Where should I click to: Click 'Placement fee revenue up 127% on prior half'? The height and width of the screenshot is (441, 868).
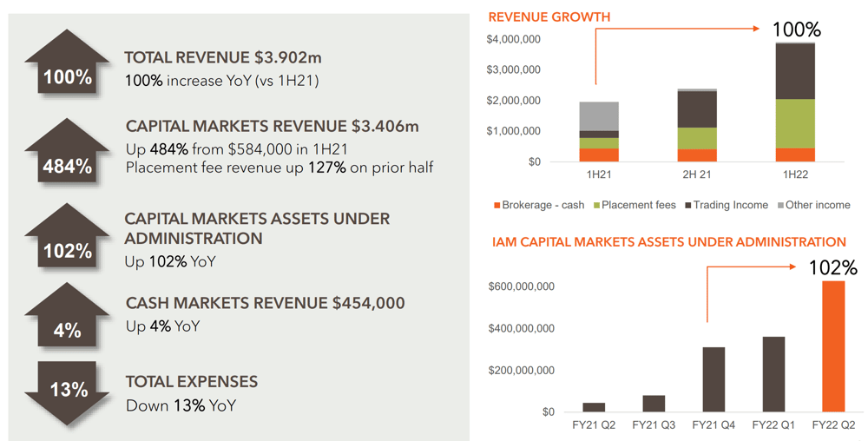279,167
